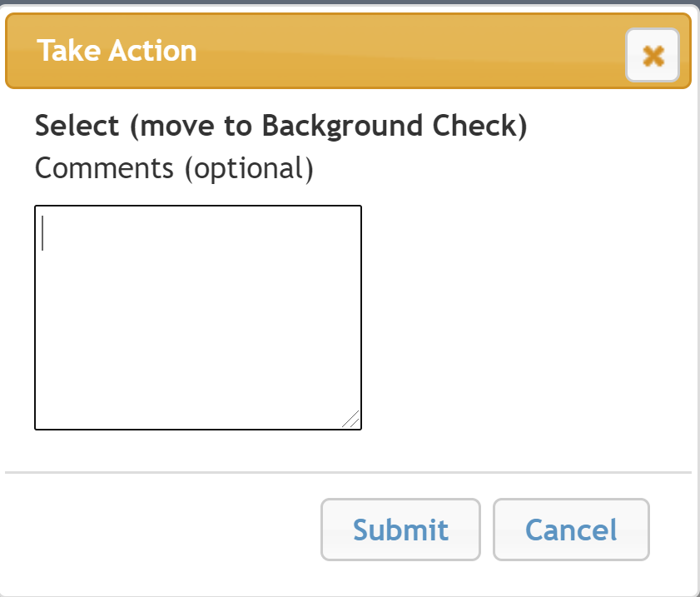Confirm the move to Background Check with Submit
700x597 pixels.
[x=400, y=530]
